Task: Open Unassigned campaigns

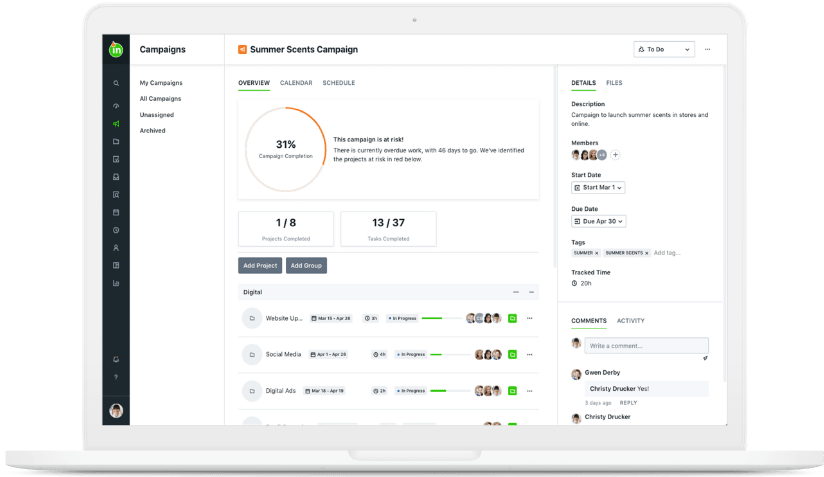Action: [x=157, y=115]
